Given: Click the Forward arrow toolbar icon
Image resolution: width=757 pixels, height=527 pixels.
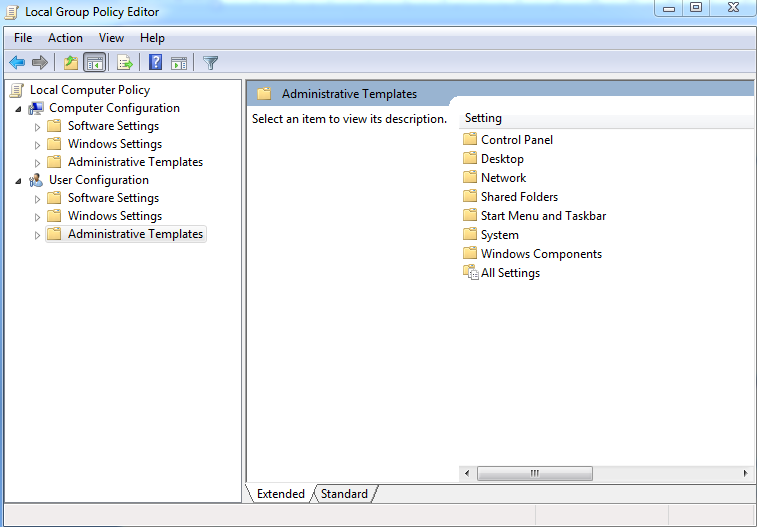Looking at the screenshot, I should pyautogui.click(x=40, y=63).
